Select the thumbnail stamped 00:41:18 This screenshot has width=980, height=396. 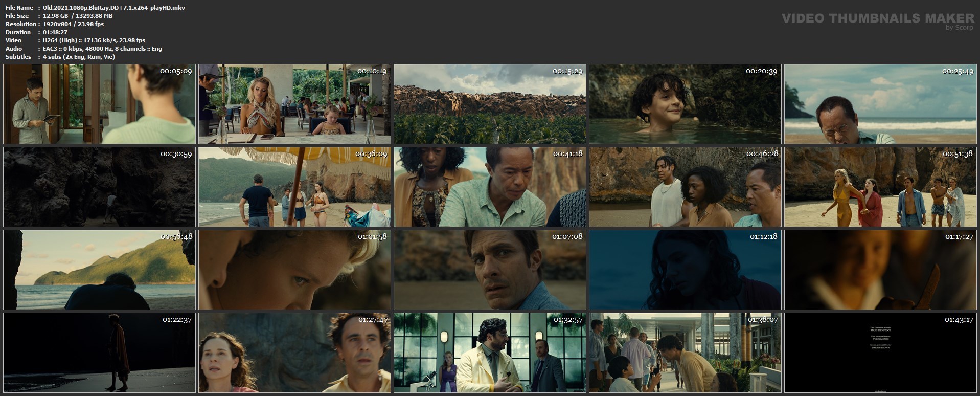[x=490, y=187]
